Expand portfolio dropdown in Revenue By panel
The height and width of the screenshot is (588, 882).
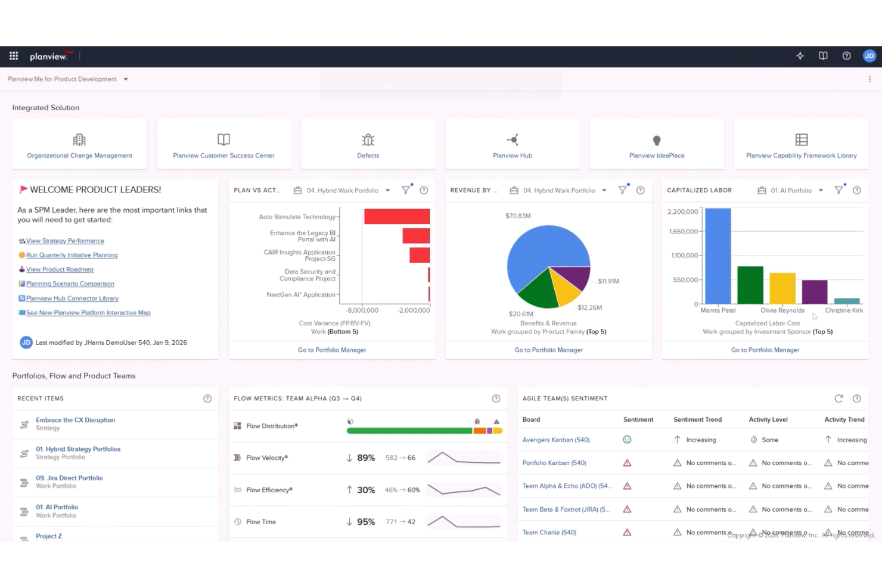tap(604, 191)
